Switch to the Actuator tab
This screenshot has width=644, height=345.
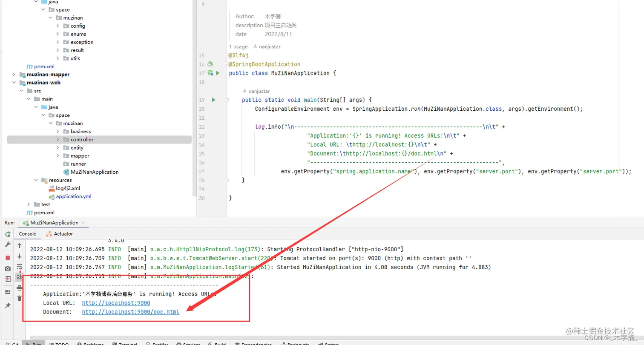tap(60, 234)
